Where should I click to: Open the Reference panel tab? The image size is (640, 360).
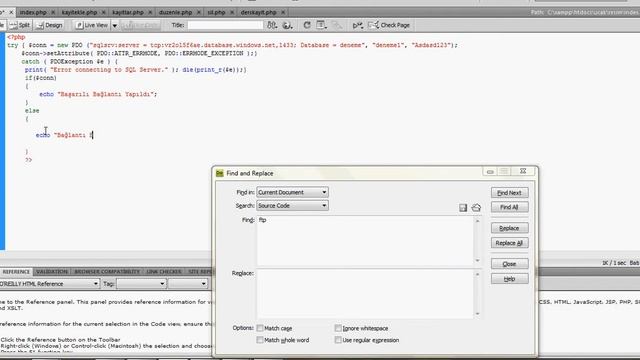tap(16, 272)
